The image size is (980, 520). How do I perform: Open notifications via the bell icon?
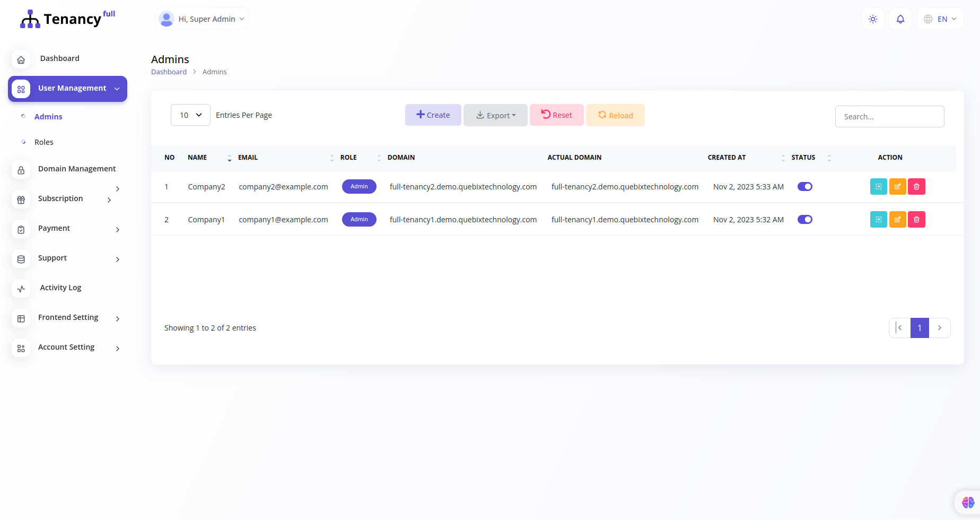pyautogui.click(x=900, y=19)
